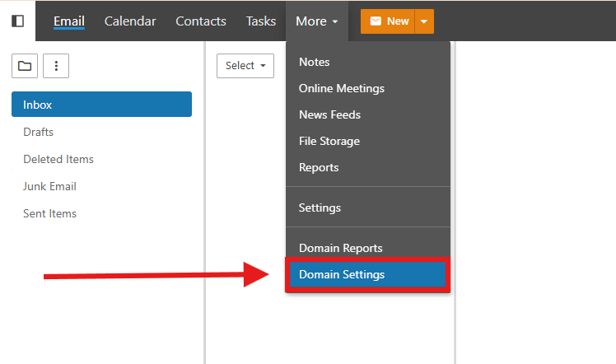
Task: Open the Calendar tab
Action: (x=130, y=21)
